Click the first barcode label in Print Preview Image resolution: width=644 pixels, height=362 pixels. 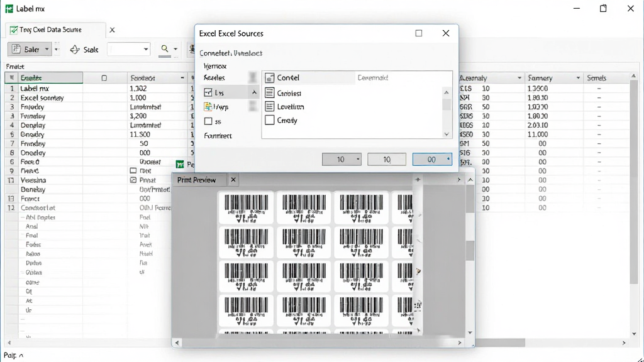coord(246,207)
